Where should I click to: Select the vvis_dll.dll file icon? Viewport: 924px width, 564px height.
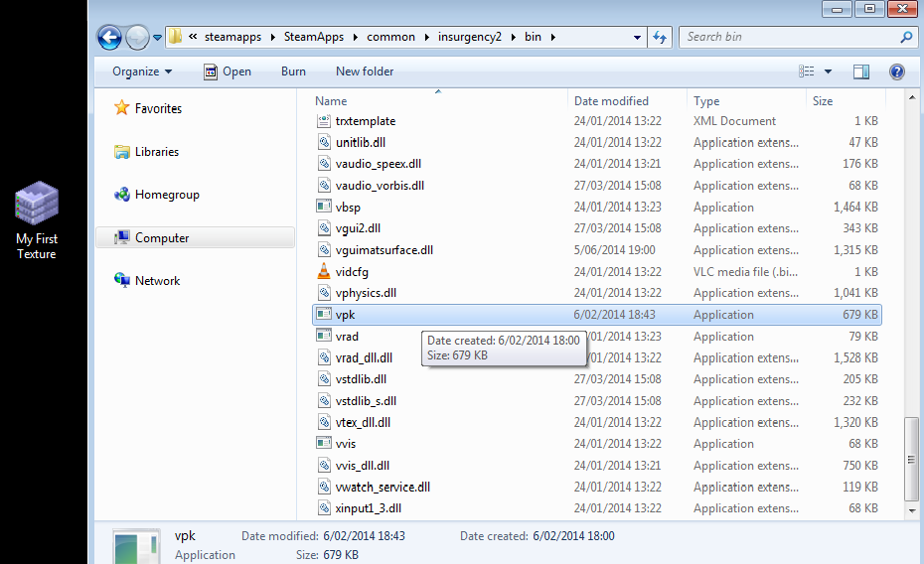click(324, 465)
